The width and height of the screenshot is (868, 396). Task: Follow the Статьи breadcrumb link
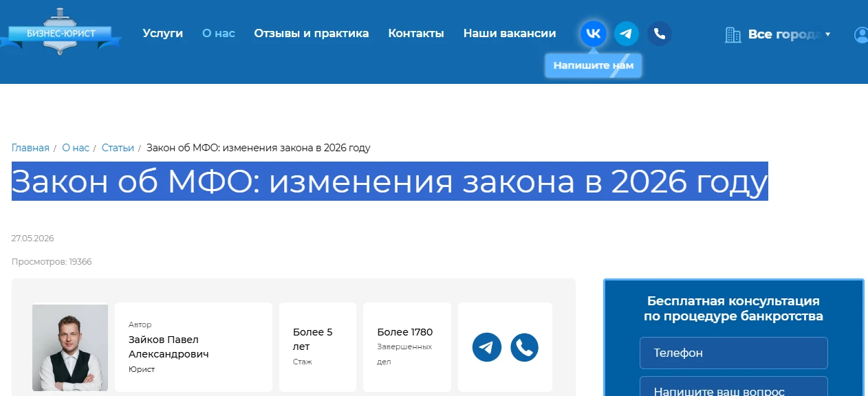coord(118,148)
